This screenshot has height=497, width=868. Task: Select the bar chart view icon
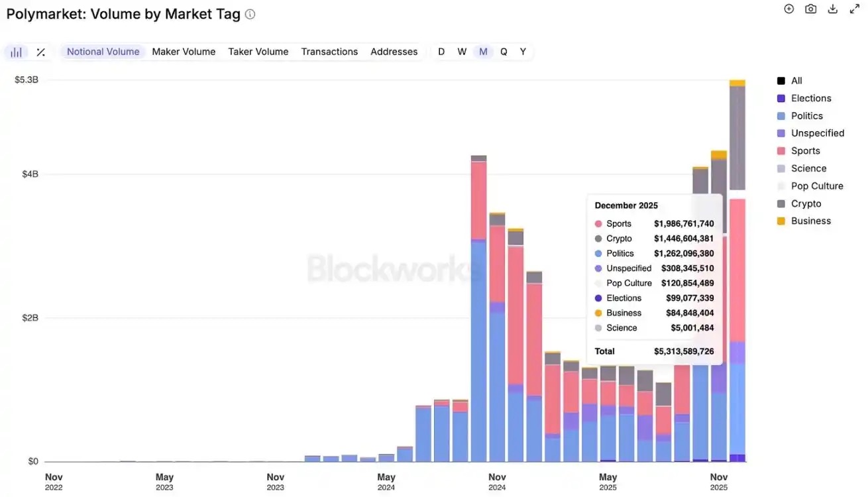tap(15, 51)
